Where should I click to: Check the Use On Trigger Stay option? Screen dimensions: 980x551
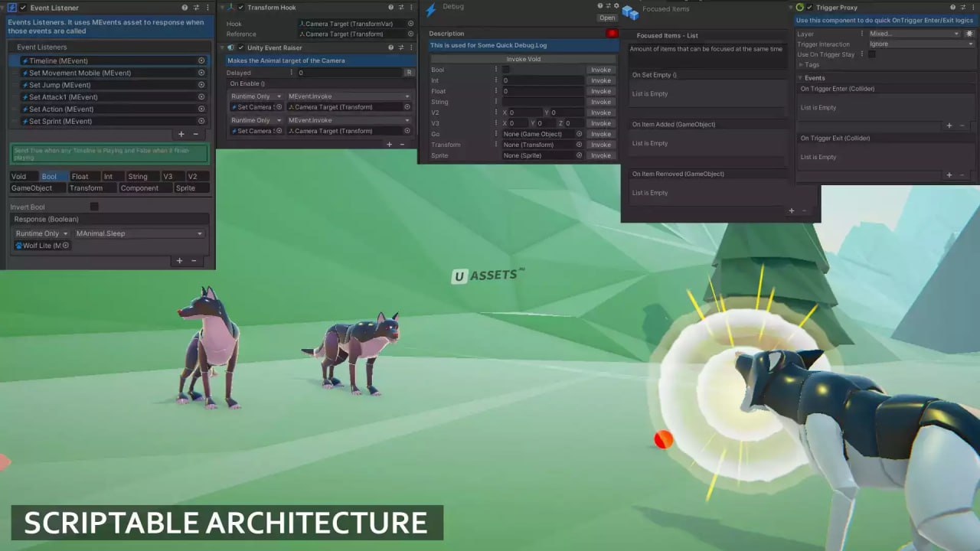coord(872,54)
